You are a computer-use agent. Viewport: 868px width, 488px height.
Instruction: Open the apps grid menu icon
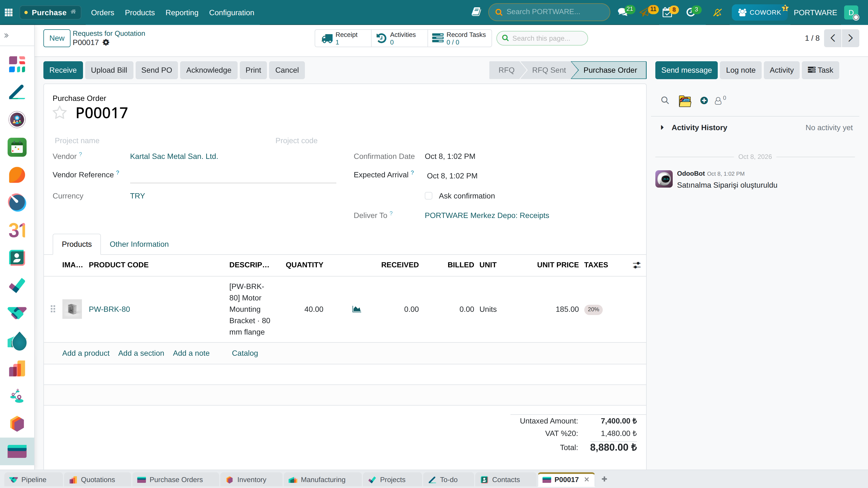point(9,12)
